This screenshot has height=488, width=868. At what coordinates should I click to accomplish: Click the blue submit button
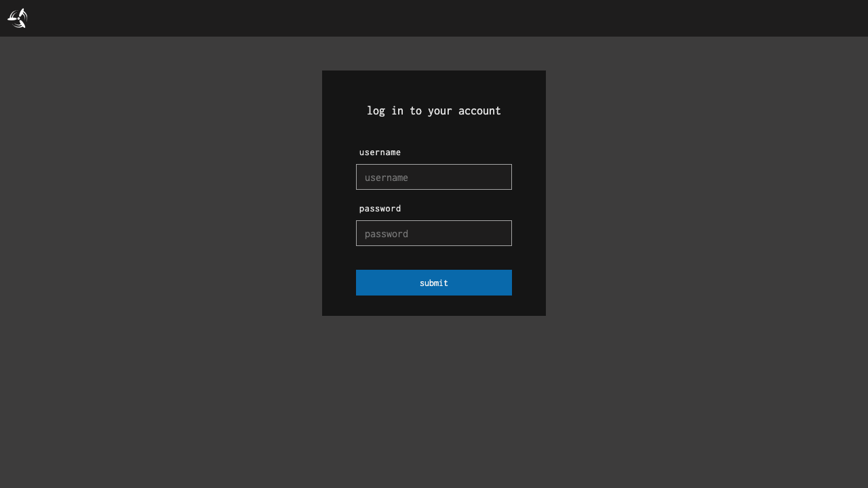tap(434, 283)
